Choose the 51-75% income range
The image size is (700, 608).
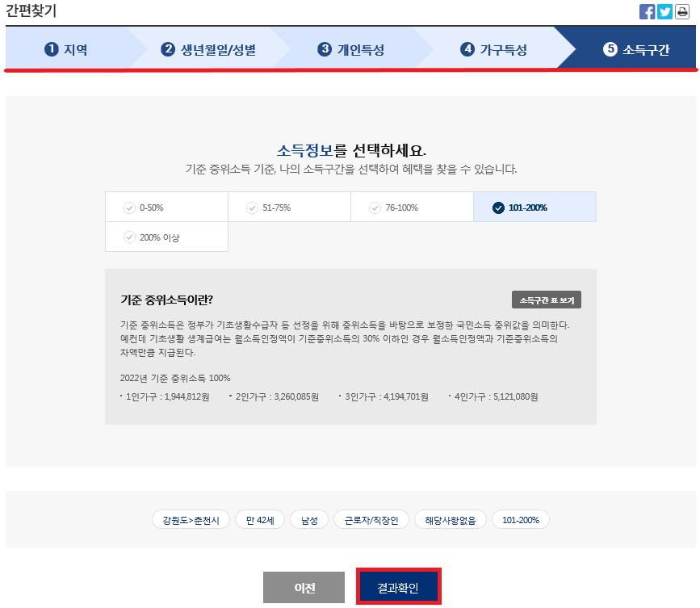coord(289,208)
